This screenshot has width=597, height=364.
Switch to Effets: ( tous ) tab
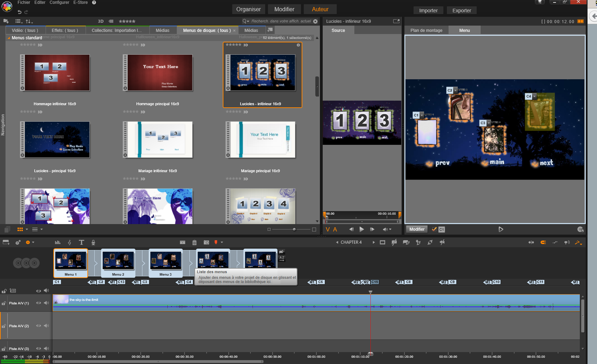(65, 31)
